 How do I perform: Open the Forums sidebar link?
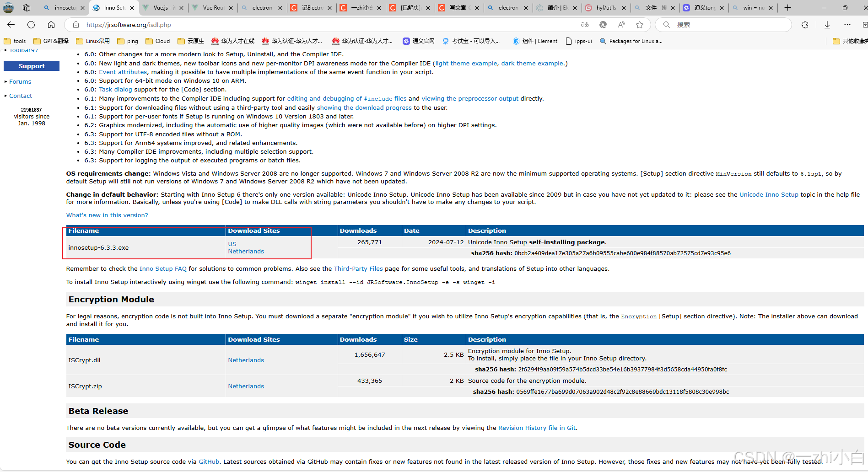(x=20, y=82)
